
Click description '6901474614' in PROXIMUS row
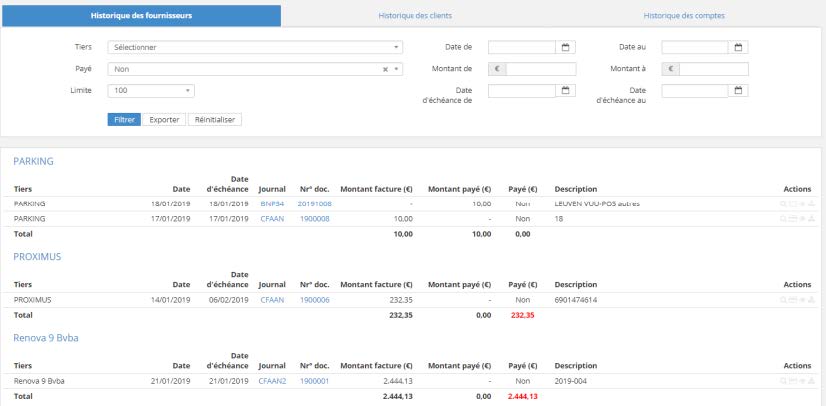(x=576, y=300)
